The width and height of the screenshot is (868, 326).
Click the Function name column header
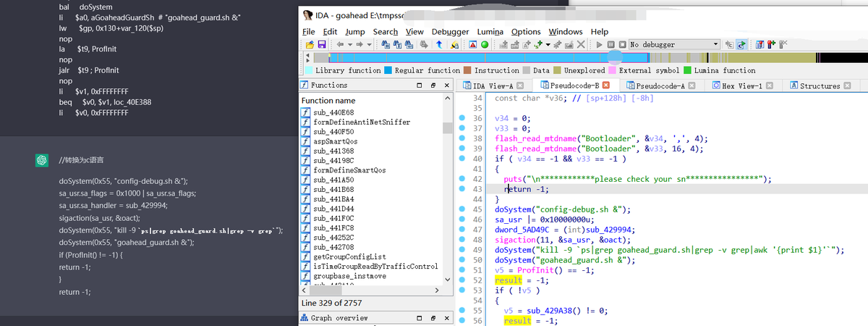(328, 101)
